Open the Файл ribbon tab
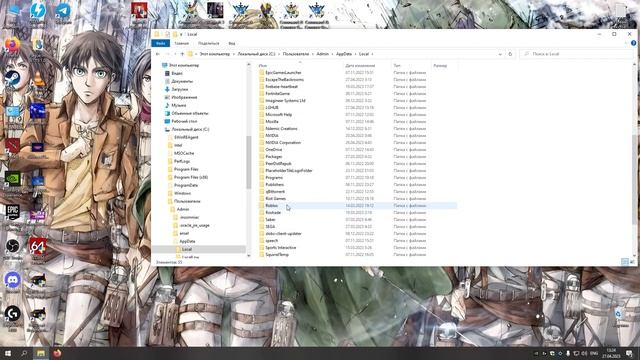 point(160,43)
